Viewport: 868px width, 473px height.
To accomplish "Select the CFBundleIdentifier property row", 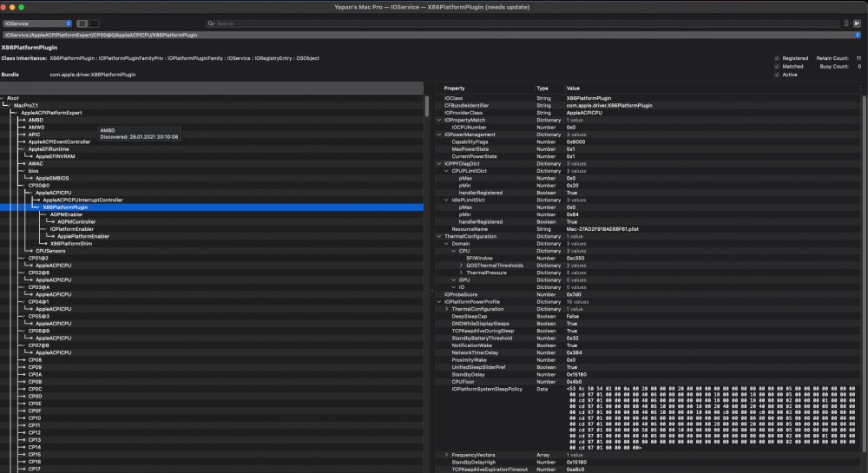I will point(648,105).
